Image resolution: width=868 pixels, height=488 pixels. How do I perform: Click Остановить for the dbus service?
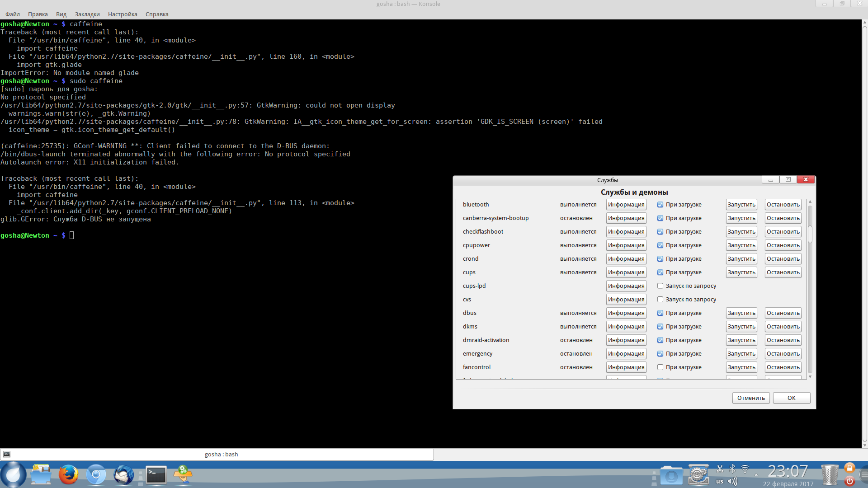click(x=783, y=313)
